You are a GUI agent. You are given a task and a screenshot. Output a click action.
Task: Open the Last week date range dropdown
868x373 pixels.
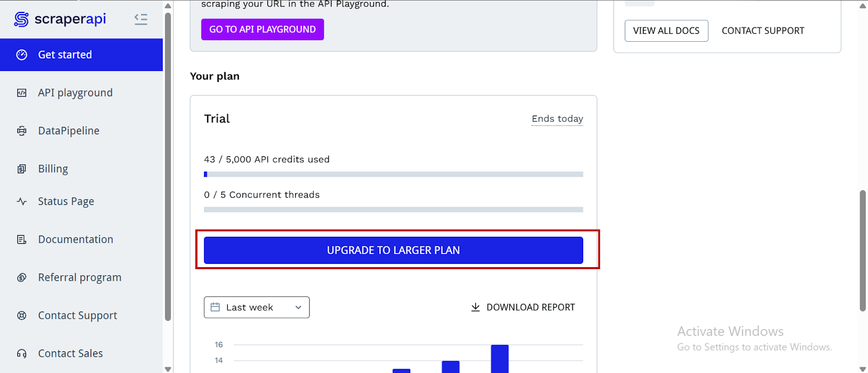point(257,307)
